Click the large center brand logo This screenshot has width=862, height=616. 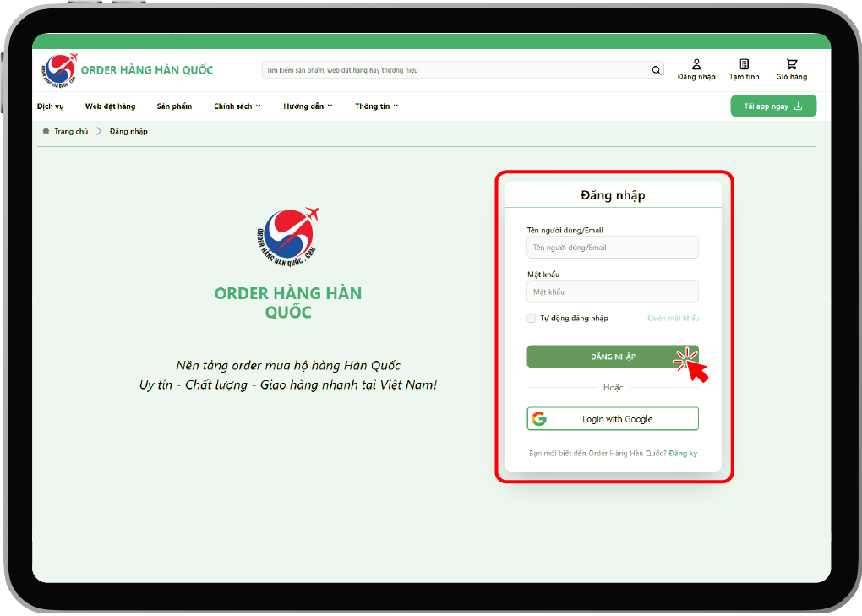point(288,237)
